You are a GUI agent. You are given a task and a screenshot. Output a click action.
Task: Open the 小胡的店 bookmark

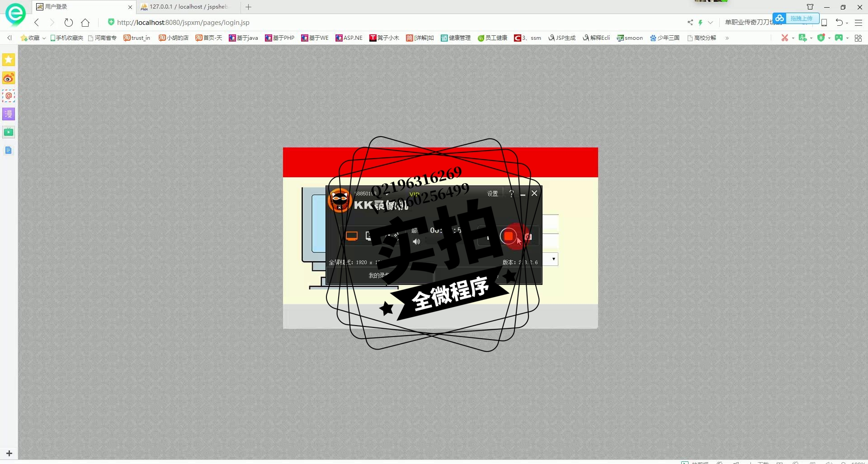(x=174, y=38)
